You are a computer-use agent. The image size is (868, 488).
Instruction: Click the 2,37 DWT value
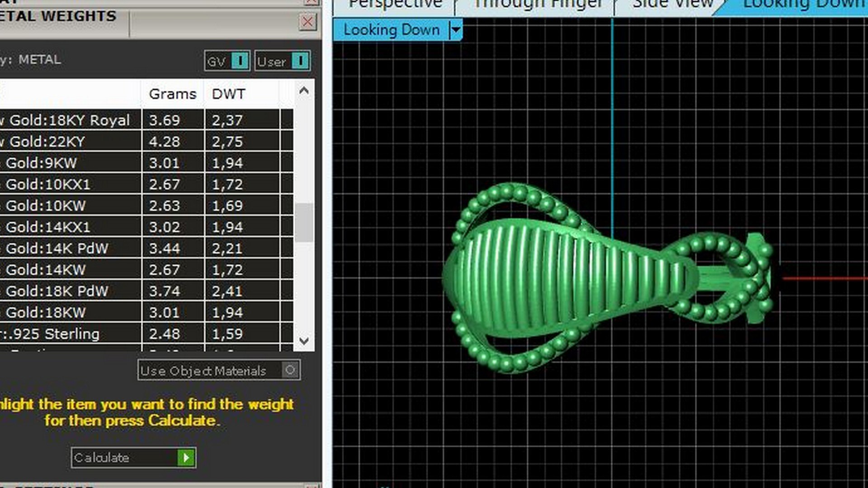click(x=227, y=120)
